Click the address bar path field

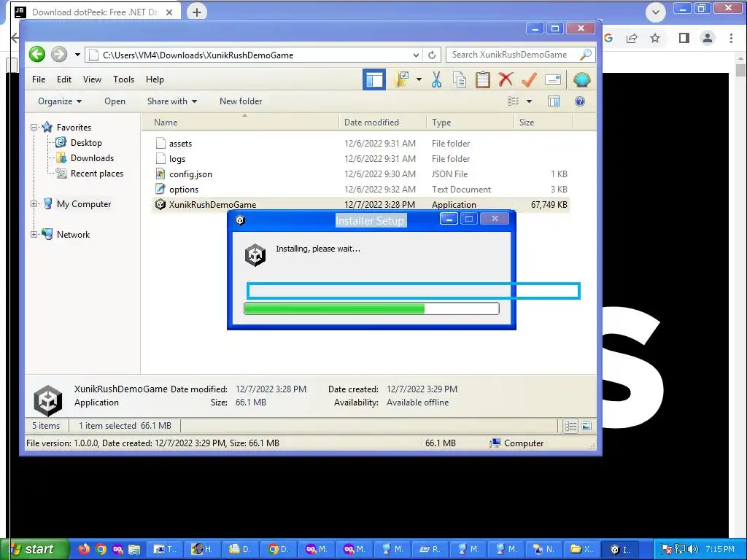pyautogui.click(x=253, y=55)
